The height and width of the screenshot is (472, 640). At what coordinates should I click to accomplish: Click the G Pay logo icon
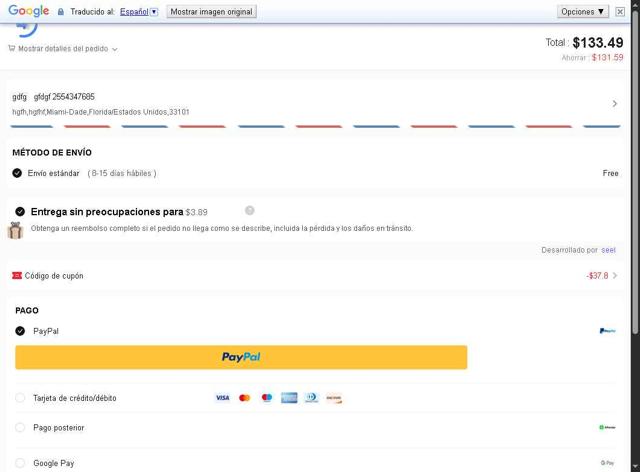607,463
